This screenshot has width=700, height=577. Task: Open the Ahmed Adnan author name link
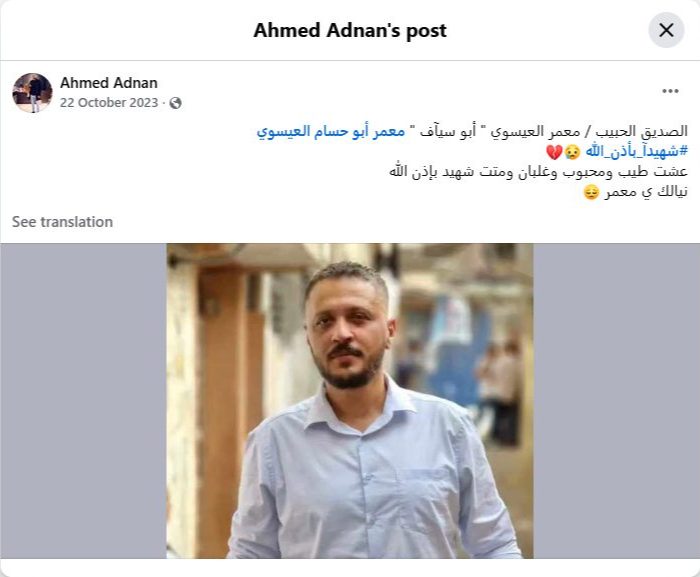tap(109, 83)
